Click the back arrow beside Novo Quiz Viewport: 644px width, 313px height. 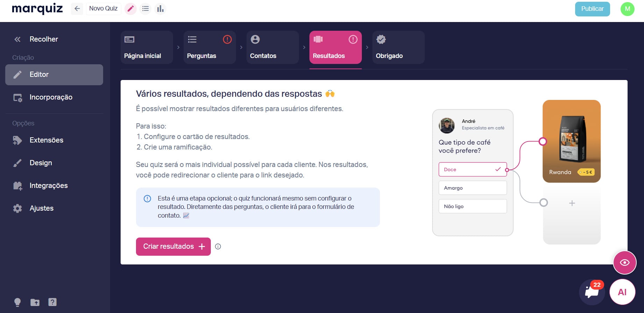[x=77, y=9]
